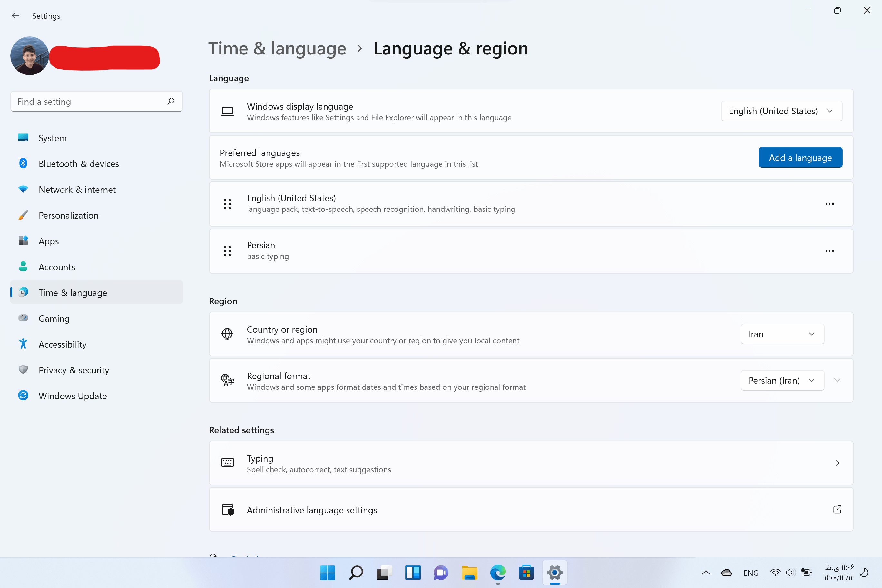This screenshot has height=588, width=882.
Task: Launch Microsoft Edge from the taskbar
Action: 498,573
